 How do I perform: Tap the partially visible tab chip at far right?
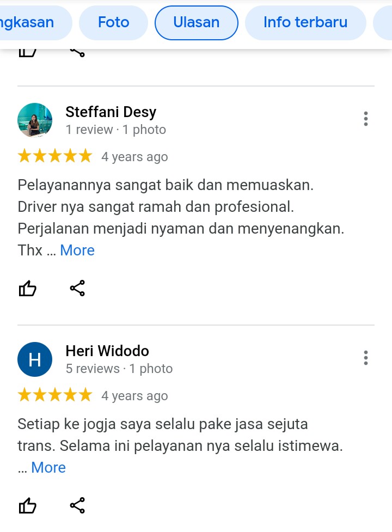coord(383,22)
